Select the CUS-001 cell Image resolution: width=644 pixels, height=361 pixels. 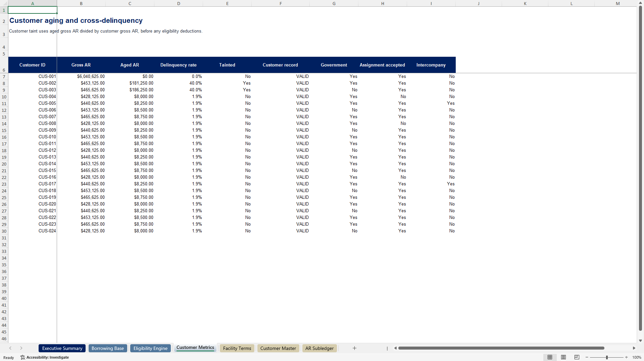coord(33,77)
